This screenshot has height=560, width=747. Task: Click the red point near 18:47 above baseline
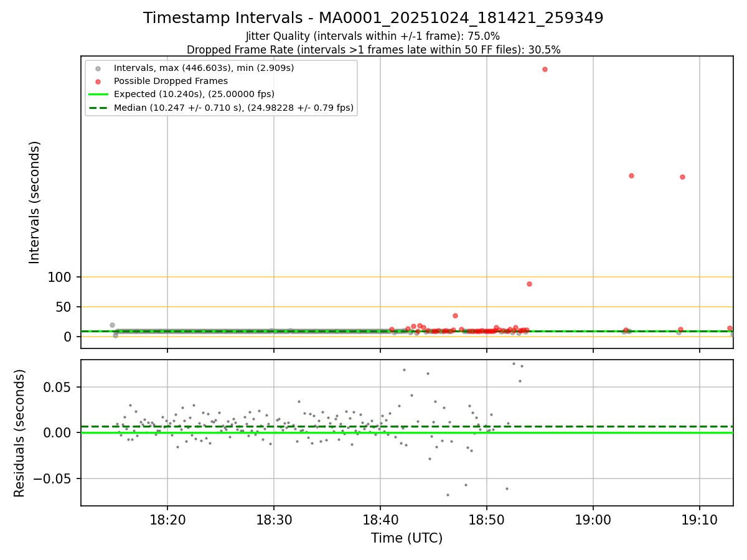click(455, 315)
